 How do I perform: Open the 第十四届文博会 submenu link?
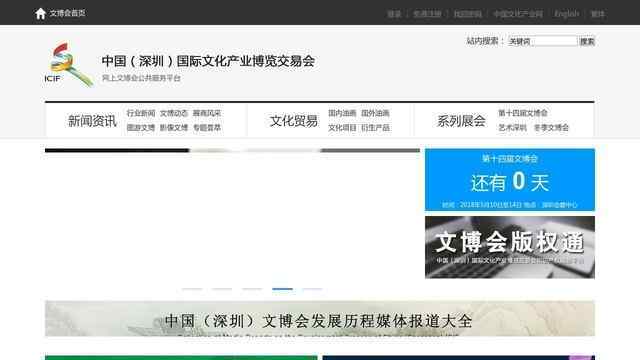click(522, 113)
